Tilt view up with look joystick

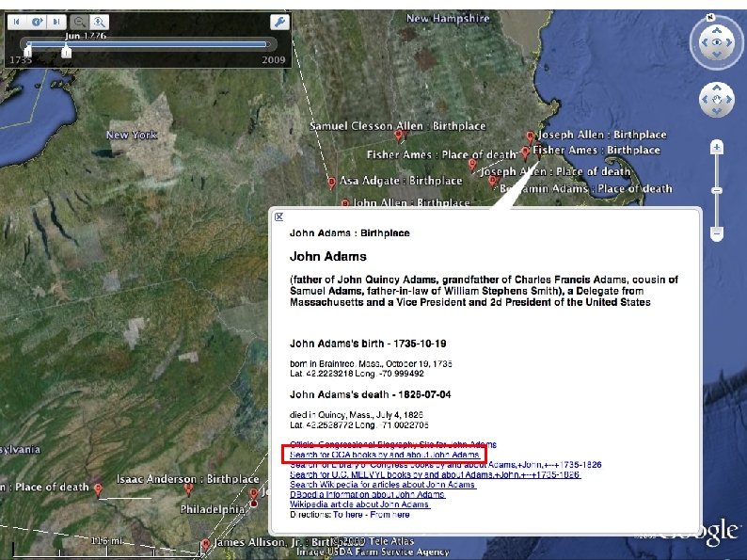coord(717,30)
